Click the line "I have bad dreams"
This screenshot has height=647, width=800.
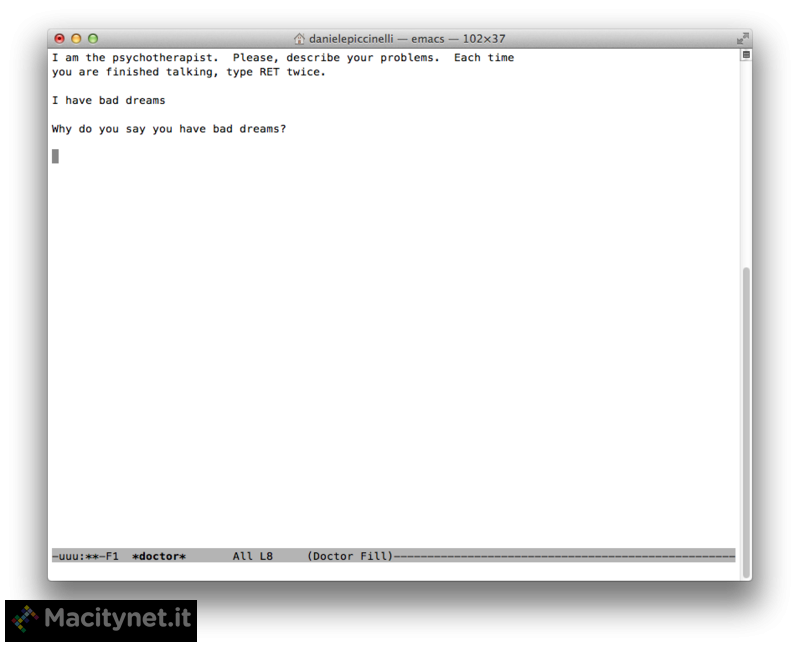click(x=108, y=101)
